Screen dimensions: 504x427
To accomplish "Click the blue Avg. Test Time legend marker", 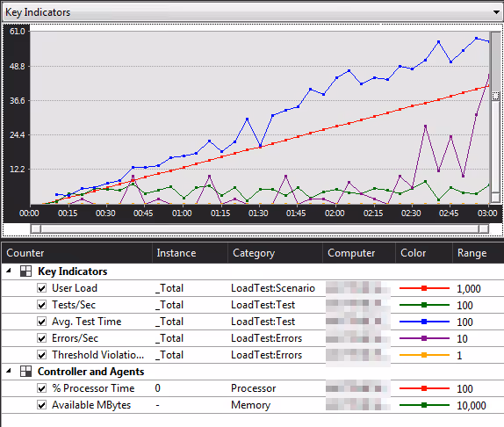I will (424, 322).
